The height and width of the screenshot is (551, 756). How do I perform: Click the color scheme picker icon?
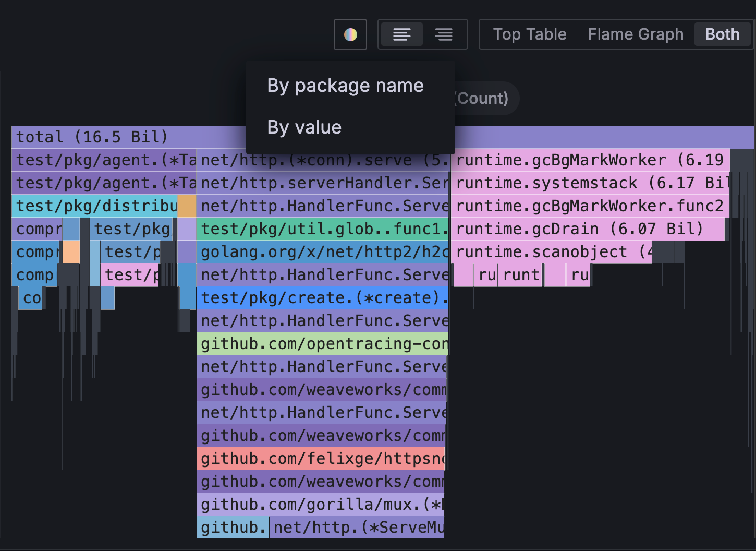click(x=350, y=34)
